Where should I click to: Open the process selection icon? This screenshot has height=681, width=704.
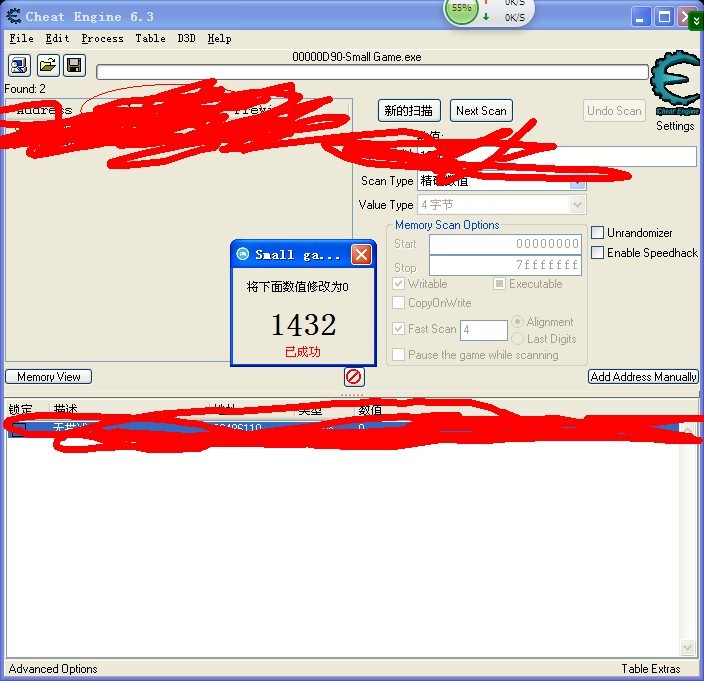19,66
